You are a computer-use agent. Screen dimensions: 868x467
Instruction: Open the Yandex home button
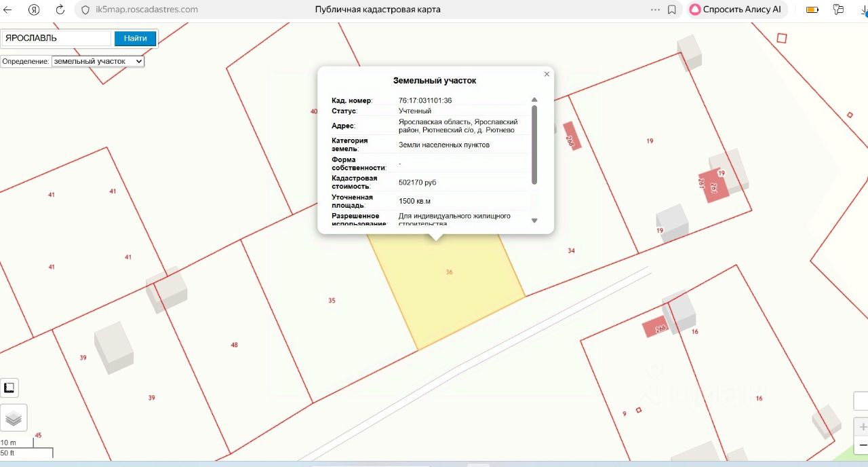click(34, 10)
